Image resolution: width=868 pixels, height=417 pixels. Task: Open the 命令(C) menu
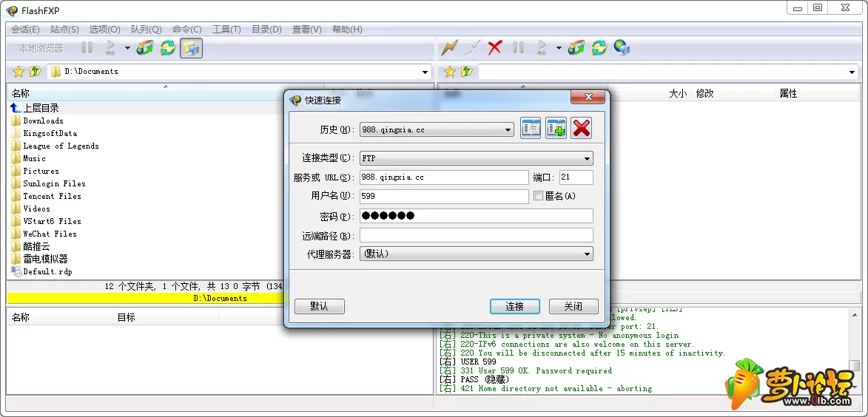[x=187, y=30]
